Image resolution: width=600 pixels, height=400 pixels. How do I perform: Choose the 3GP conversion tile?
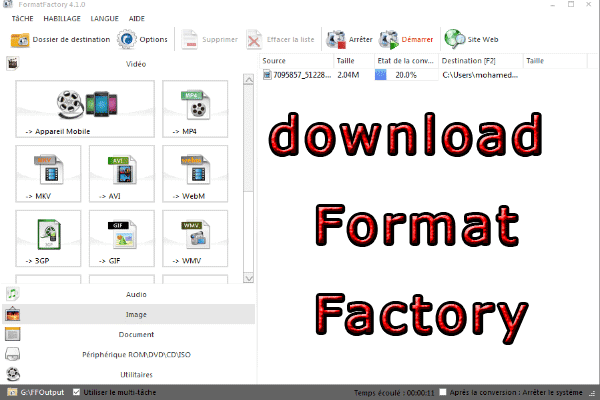(48, 238)
